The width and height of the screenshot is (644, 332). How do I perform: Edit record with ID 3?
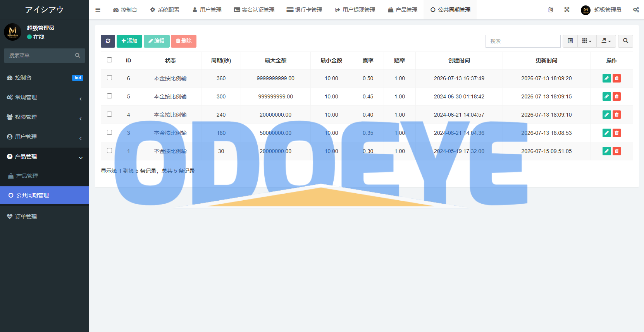(x=607, y=133)
